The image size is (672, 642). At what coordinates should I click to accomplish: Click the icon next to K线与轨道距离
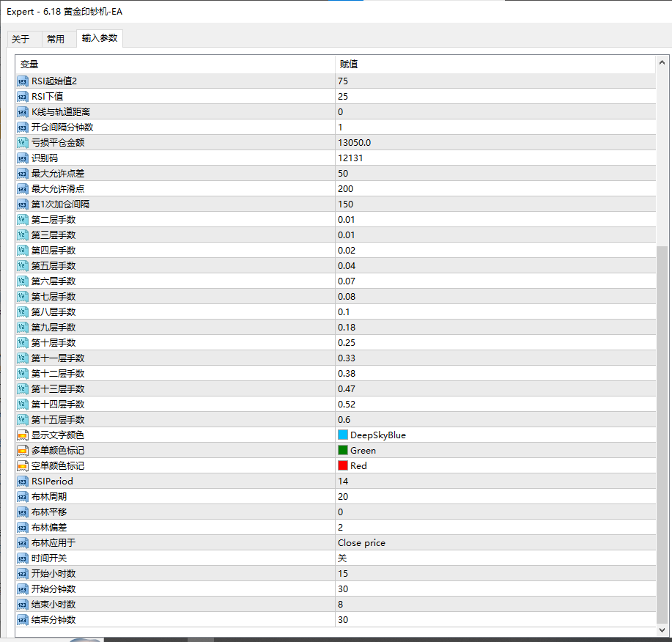tap(23, 112)
